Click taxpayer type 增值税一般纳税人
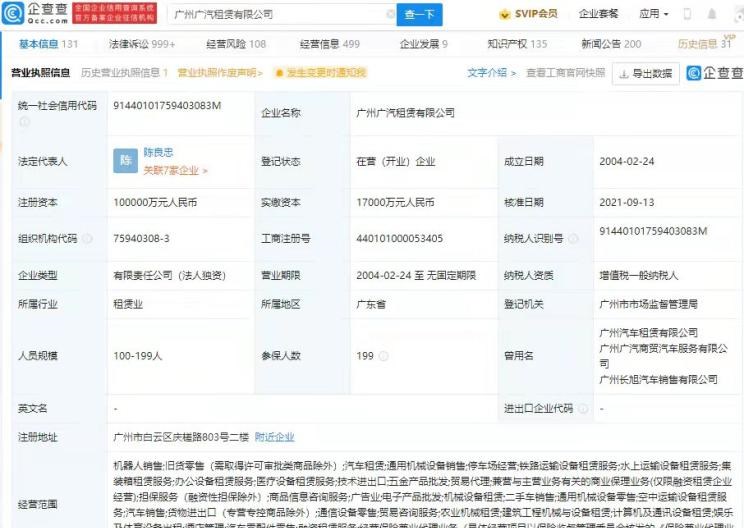Screen dimensions: 744x528 click(x=639, y=275)
